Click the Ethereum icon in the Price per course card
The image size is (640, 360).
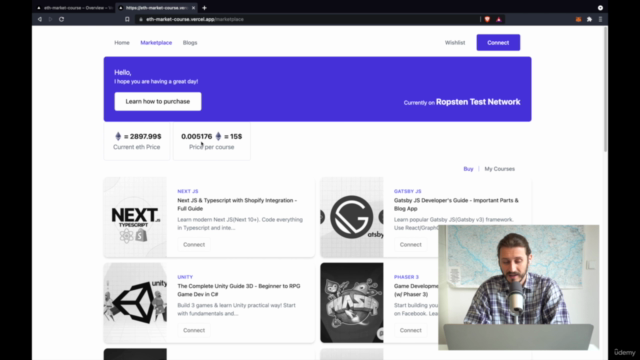(x=218, y=136)
